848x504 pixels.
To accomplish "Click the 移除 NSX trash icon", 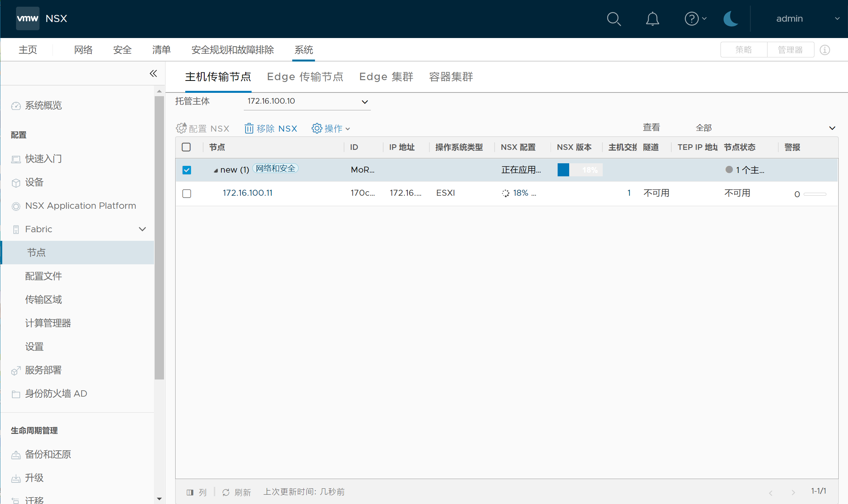I will click(x=249, y=129).
